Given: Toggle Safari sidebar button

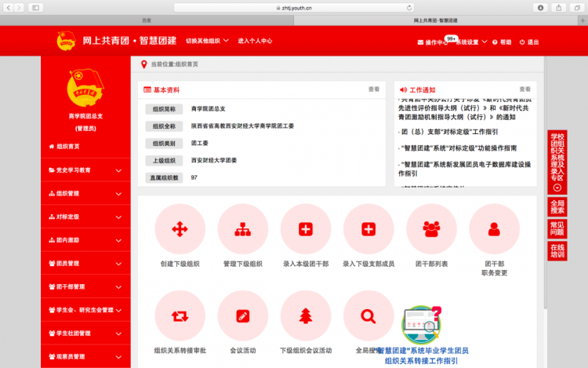Looking at the screenshot, I should coord(35,8).
